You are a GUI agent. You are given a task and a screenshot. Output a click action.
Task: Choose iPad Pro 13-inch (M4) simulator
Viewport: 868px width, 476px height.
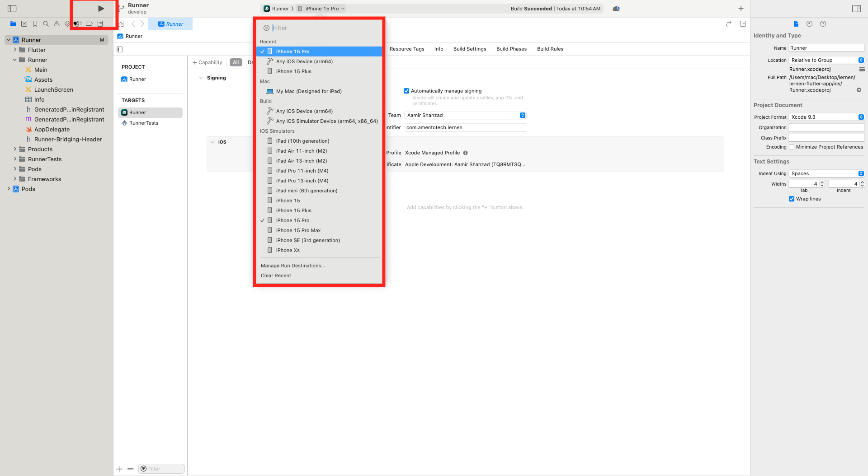(x=319, y=181)
